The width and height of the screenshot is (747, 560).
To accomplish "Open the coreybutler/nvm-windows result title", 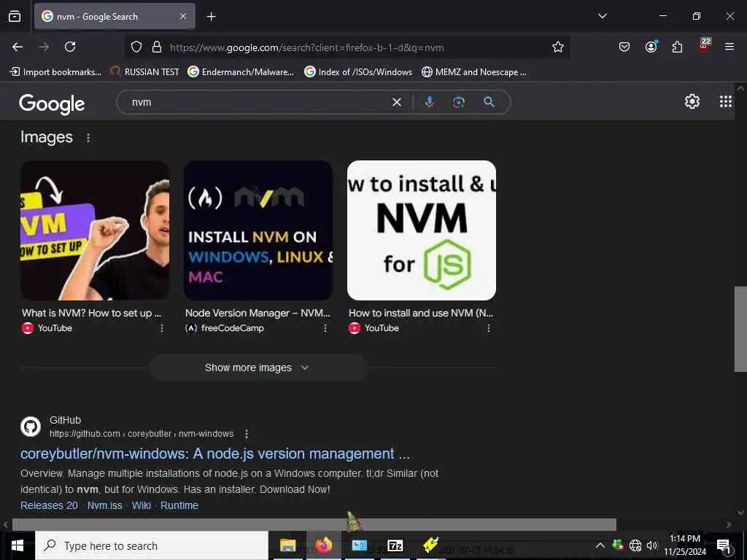I will [x=215, y=454].
